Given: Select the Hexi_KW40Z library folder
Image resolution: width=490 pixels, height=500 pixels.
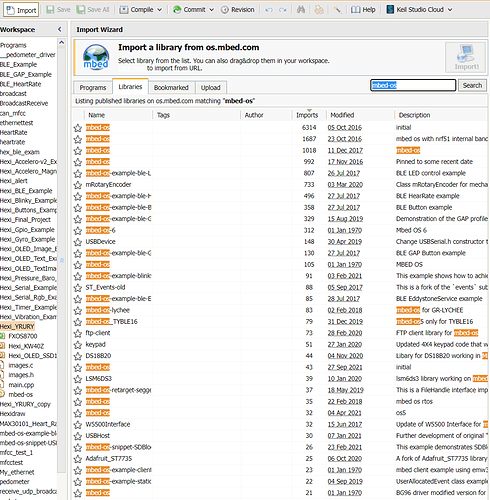Looking at the screenshot, I should click(26, 346).
